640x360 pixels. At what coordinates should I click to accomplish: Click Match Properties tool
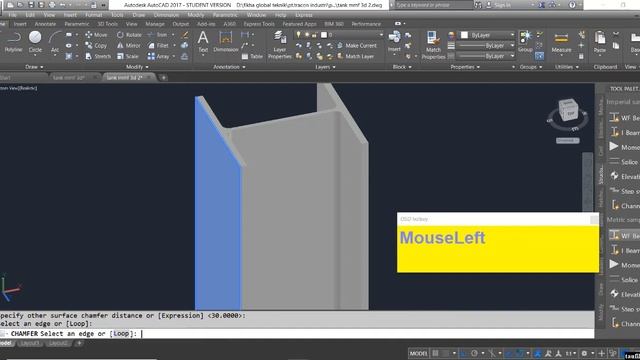(433, 45)
